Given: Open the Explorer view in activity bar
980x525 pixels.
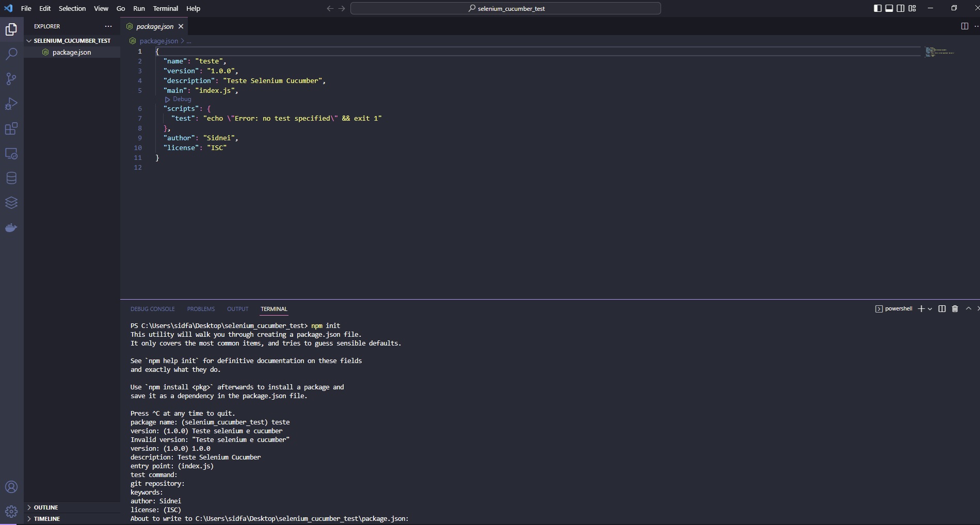Looking at the screenshot, I should click(11, 29).
